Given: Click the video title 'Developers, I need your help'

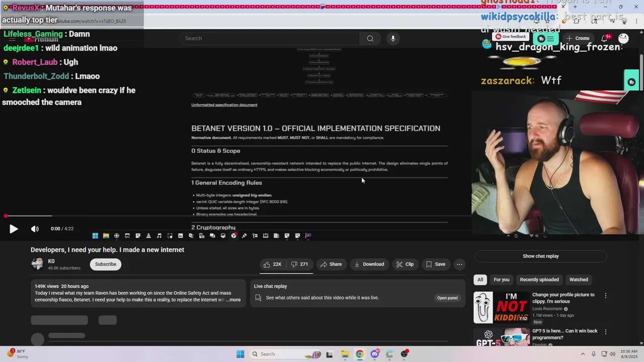Looking at the screenshot, I should point(107,250).
